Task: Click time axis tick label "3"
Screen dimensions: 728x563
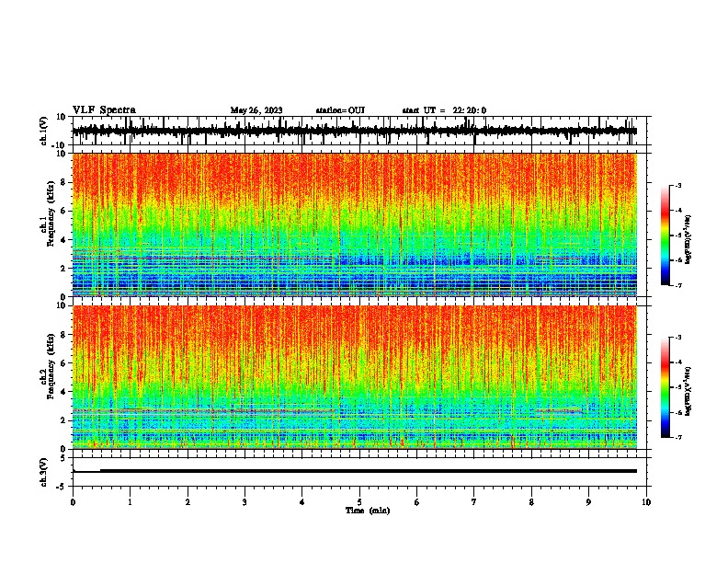Action: (x=245, y=501)
